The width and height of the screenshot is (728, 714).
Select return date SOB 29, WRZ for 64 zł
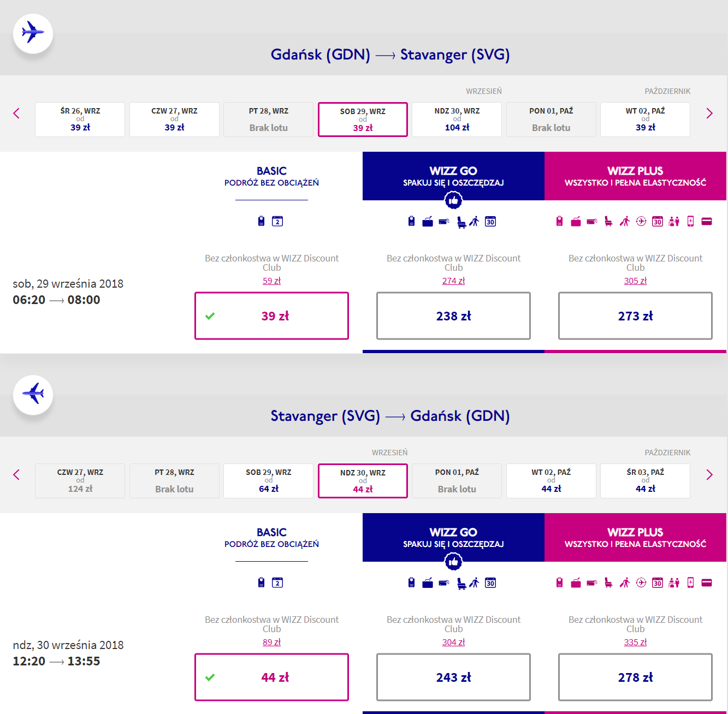point(269,480)
